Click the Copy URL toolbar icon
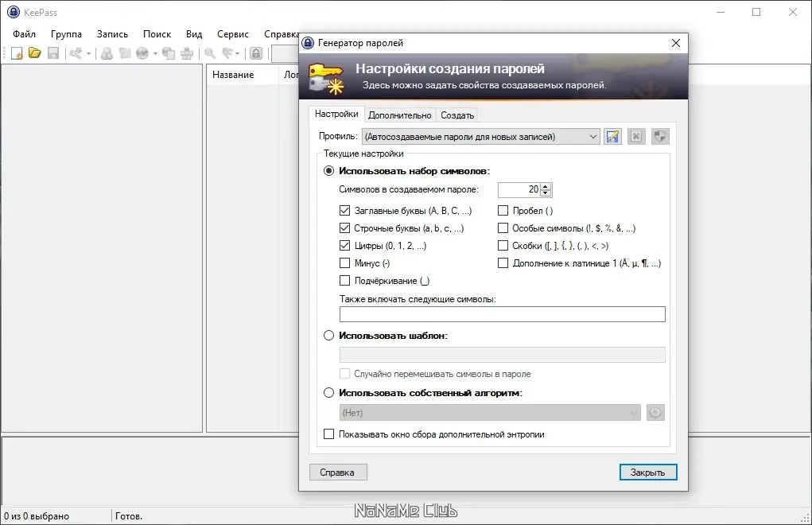Viewport: 812px width, 525px height. pyautogui.click(x=169, y=52)
